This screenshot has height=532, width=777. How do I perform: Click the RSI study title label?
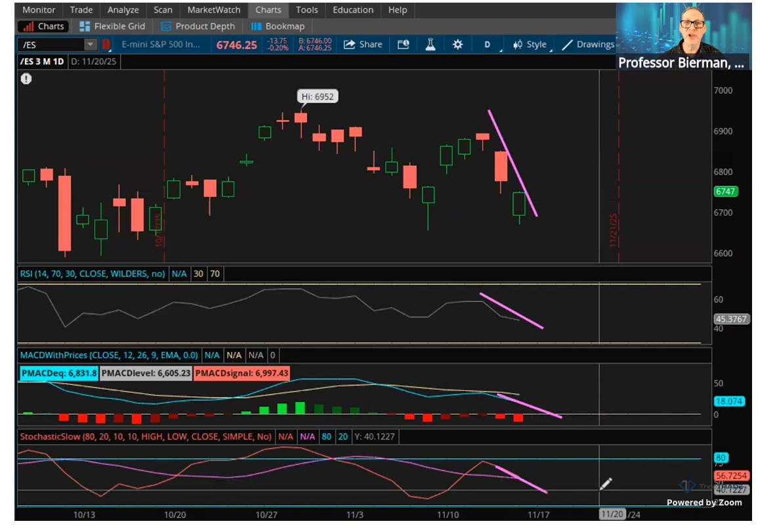point(92,274)
